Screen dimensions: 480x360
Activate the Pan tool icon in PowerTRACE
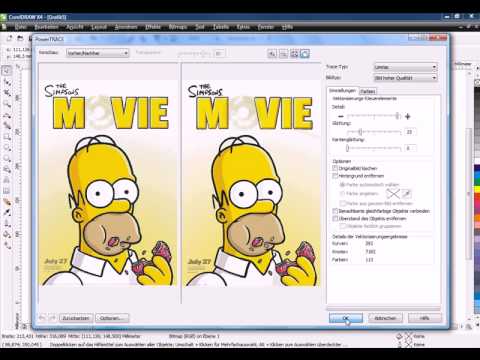305,53
